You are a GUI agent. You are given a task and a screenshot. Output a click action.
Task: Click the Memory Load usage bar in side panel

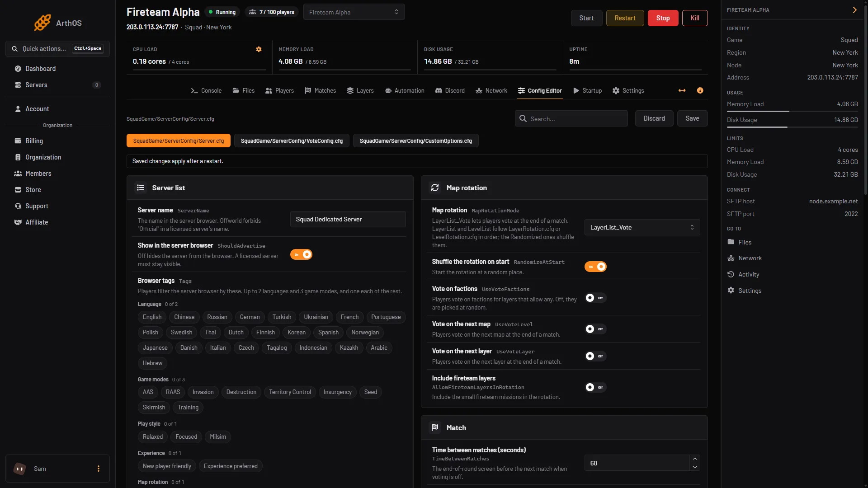tap(792, 111)
